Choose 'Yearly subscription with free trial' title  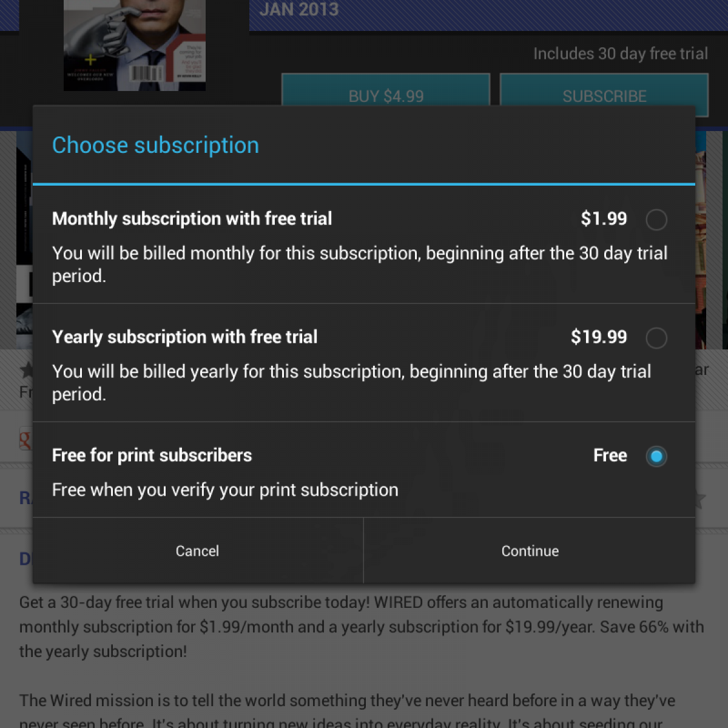(184, 337)
